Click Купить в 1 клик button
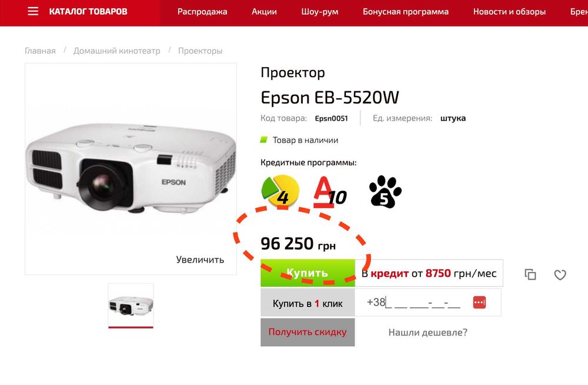 tap(308, 303)
